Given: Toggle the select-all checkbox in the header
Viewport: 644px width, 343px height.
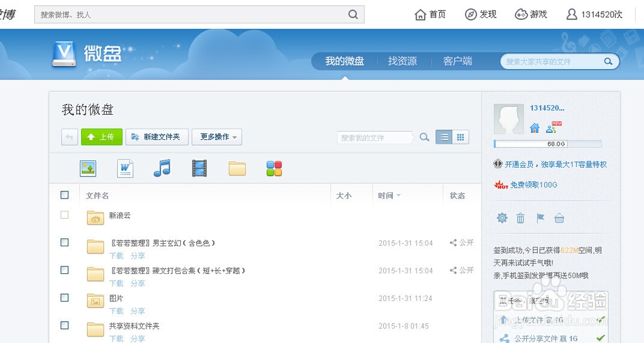Looking at the screenshot, I should 64,195.
